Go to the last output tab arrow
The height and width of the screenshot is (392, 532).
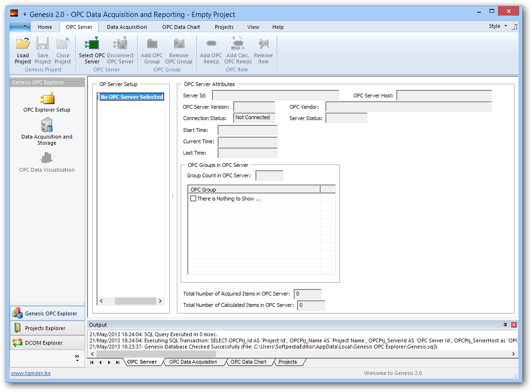[118, 363]
